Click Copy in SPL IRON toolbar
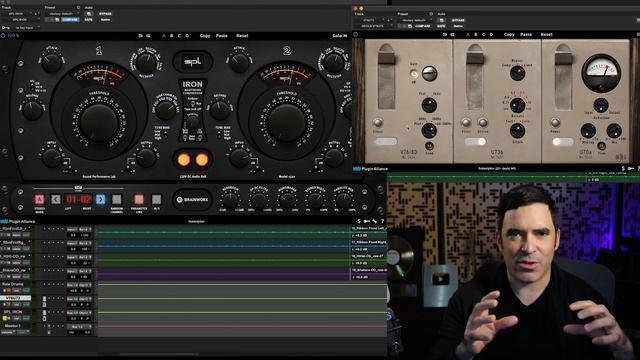 (x=205, y=36)
